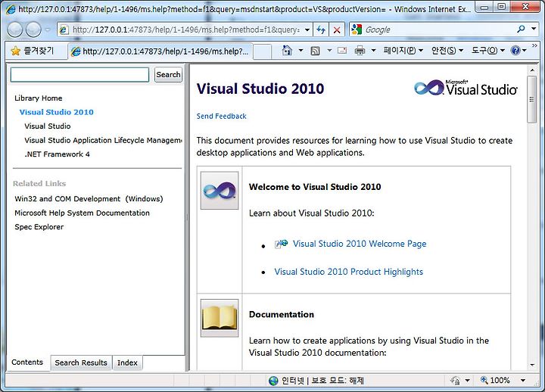Expand the feeds dropdown arrow
Viewport: 545px width, 392px height.
coord(329,51)
